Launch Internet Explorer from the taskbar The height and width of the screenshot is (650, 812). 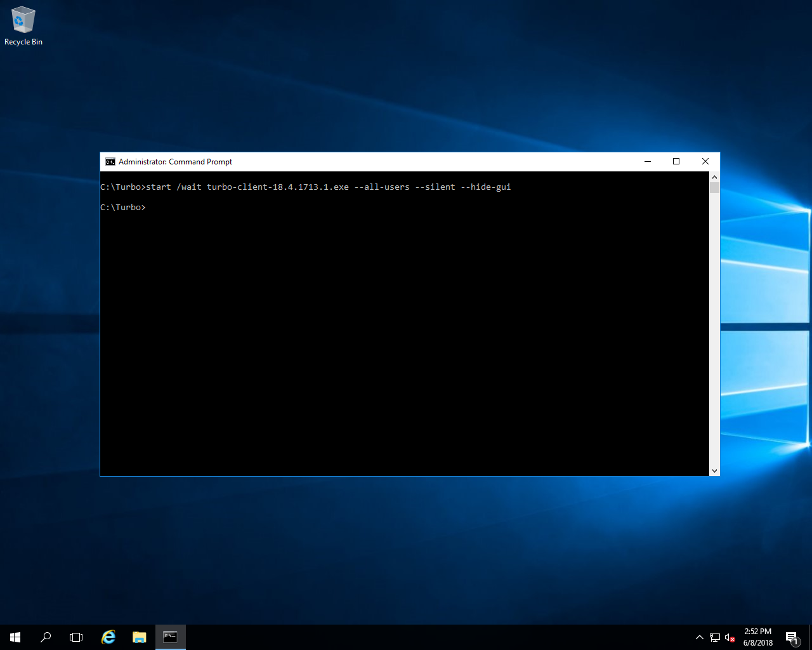click(108, 637)
